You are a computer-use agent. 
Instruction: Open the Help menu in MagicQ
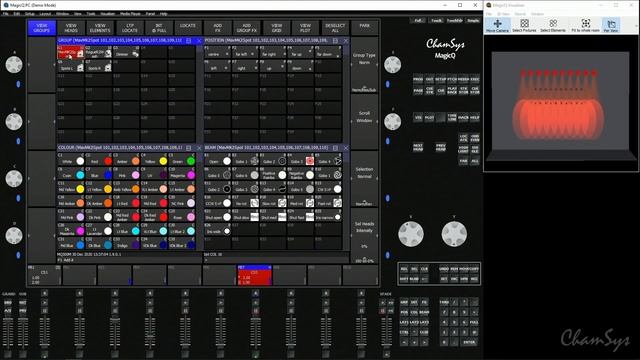point(163,13)
